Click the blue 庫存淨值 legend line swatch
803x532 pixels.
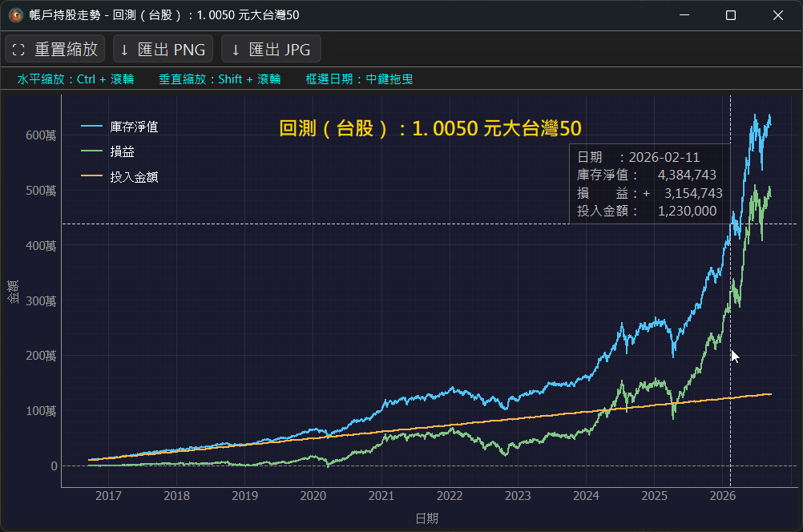91,126
